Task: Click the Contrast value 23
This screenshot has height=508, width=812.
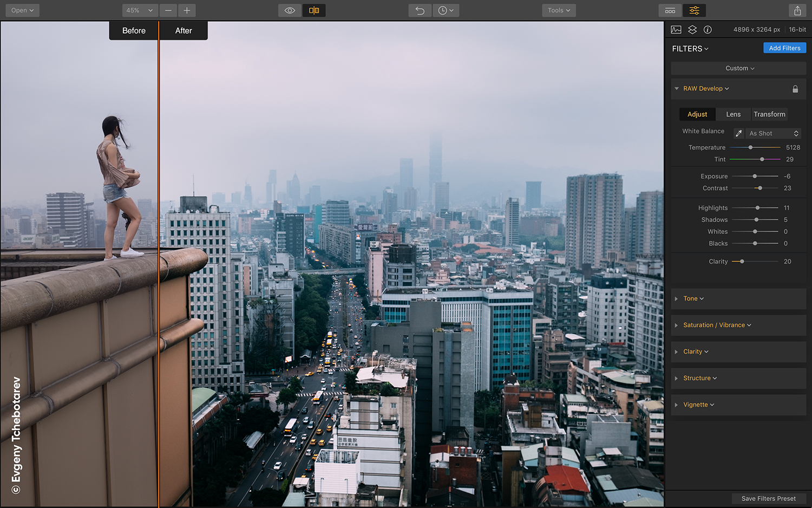Action: 788,188
